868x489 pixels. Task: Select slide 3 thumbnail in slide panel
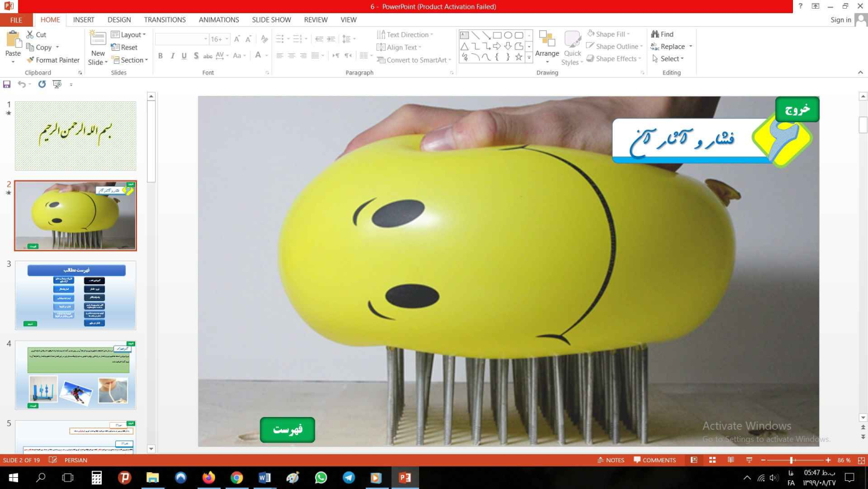click(76, 295)
